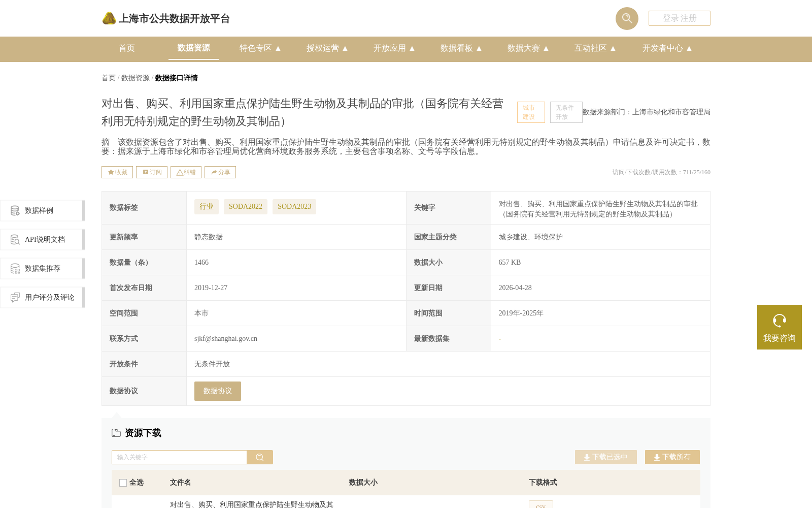This screenshot has height=508, width=812.
Task: Click the 2019-12-27 first publish date
Action: pyautogui.click(x=211, y=288)
